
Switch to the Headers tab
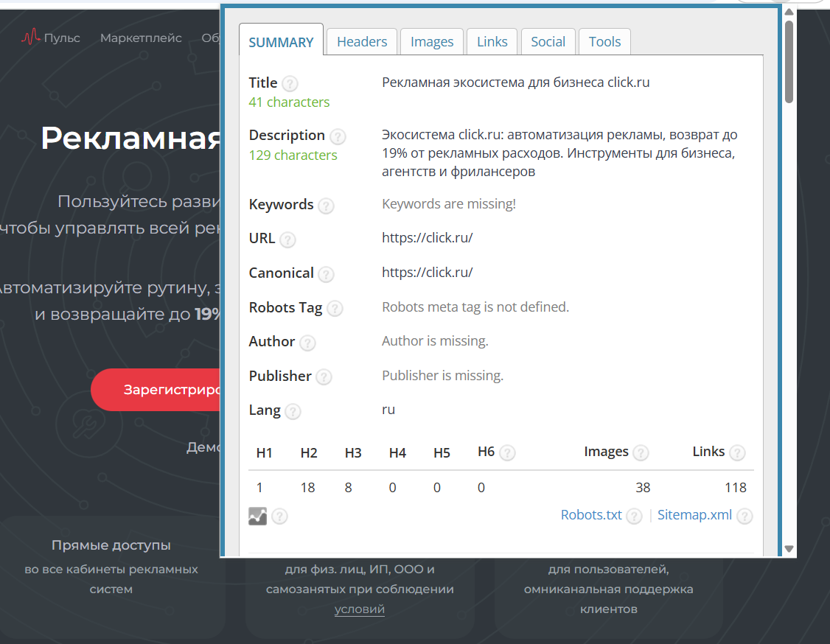pyautogui.click(x=362, y=42)
